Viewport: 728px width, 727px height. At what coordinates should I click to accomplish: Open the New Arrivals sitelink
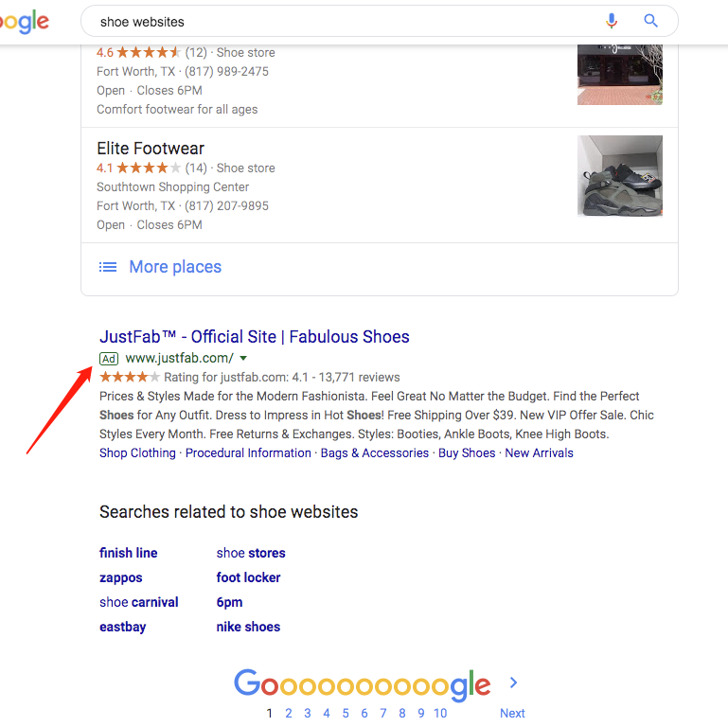(539, 453)
